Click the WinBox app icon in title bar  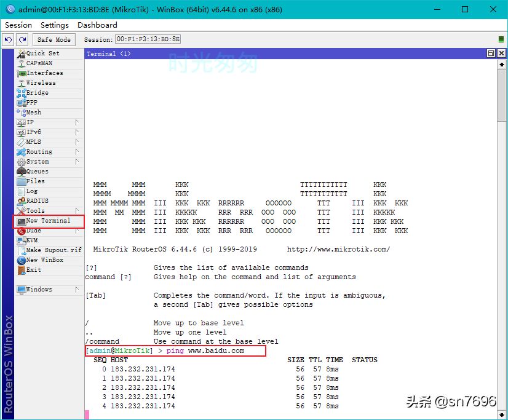point(10,9)
